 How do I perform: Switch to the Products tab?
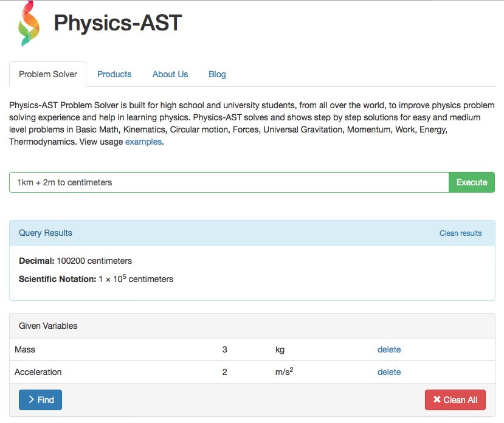(x=114, y=74)
